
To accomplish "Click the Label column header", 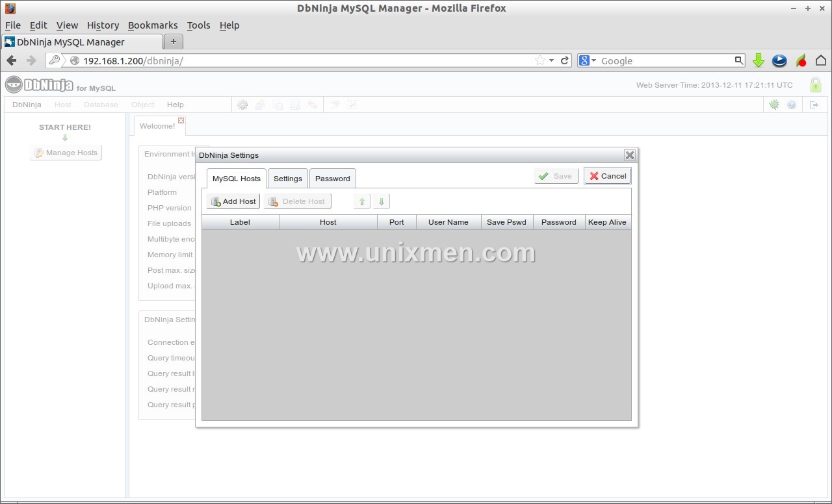I will [x=240, y=222].
